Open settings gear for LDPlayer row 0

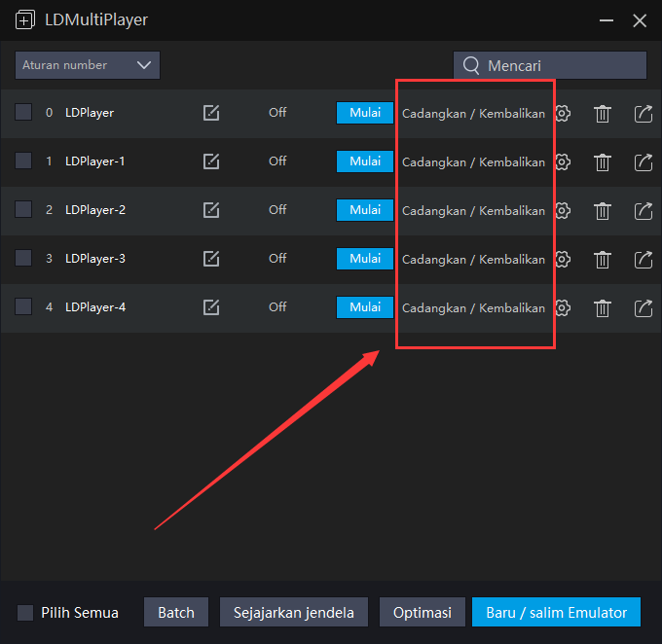(x=563, y=113)
